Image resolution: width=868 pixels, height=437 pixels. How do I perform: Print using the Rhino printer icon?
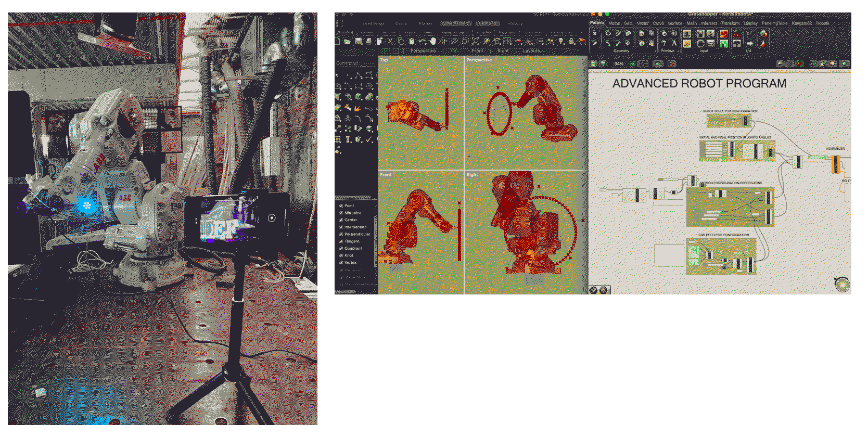pos(368,42)
